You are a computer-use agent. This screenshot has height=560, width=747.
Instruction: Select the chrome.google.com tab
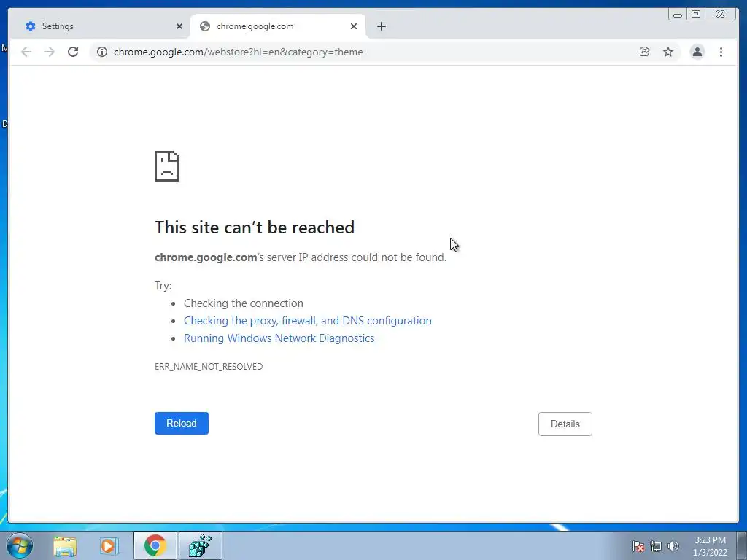278,26
